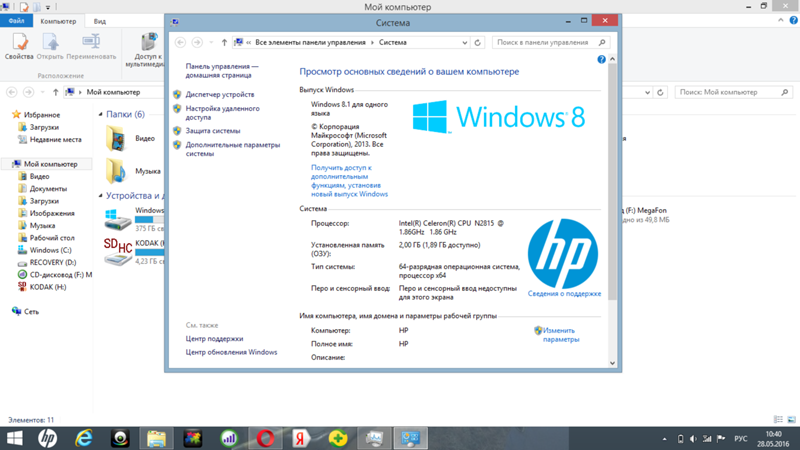This screenshot has height=450, width=800.
Task: Select the KODAK SDHC drive icon
Action: 118,252
